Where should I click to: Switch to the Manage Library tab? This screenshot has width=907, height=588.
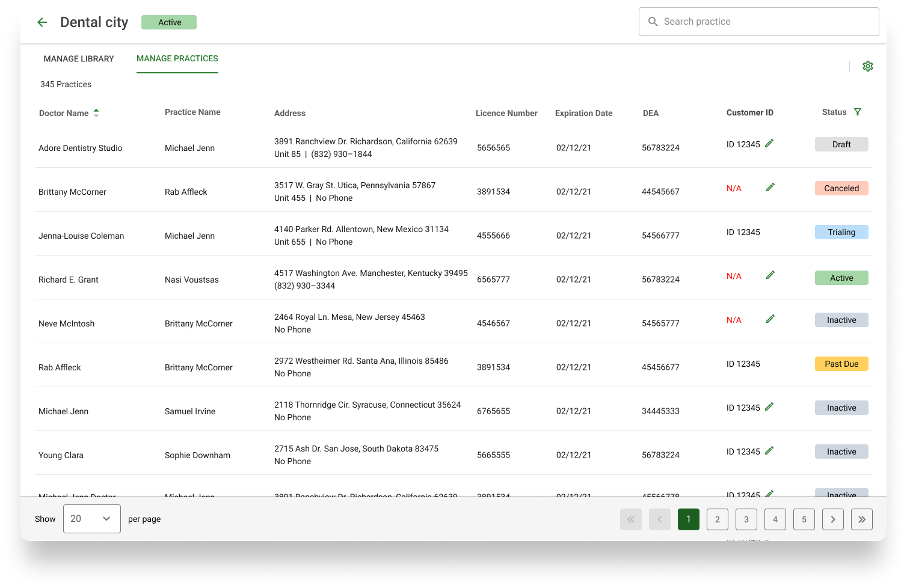pos(79,59)
